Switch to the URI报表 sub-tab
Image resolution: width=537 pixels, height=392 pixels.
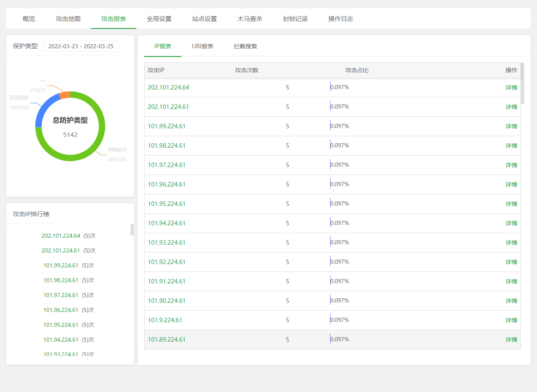202,46
